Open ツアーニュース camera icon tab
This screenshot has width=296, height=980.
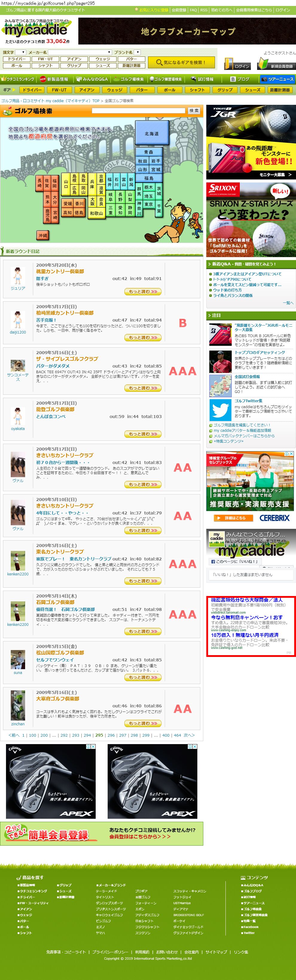(x=277, y=79)
